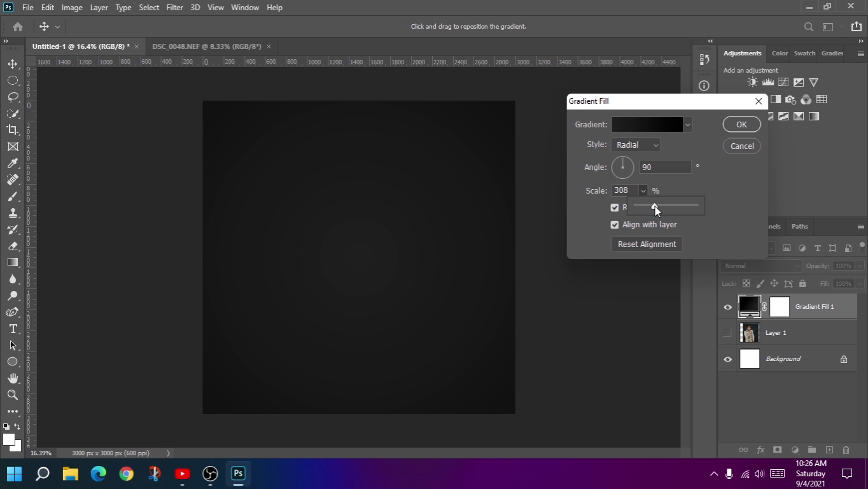Select the Eraser tool
The image size is (868, 489).
point(13,246)
